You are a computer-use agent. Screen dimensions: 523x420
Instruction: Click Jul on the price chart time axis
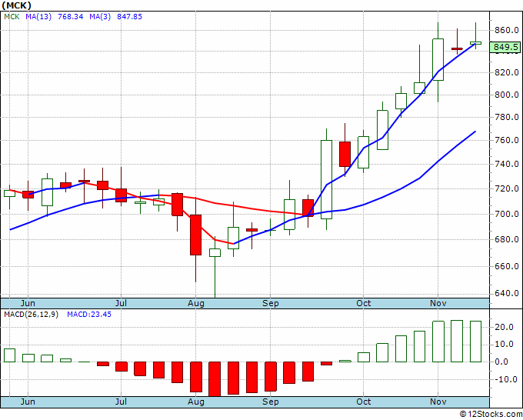click(121, 303)
